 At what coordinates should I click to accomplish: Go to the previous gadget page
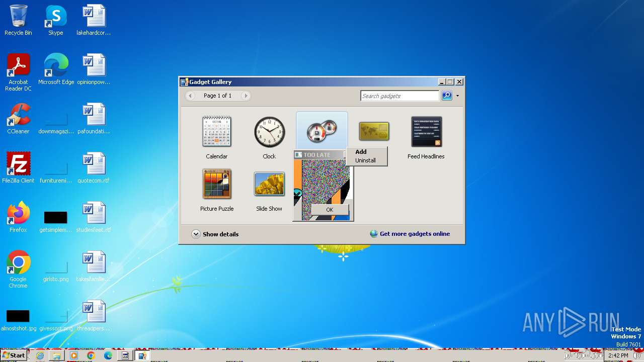(190, 96)
